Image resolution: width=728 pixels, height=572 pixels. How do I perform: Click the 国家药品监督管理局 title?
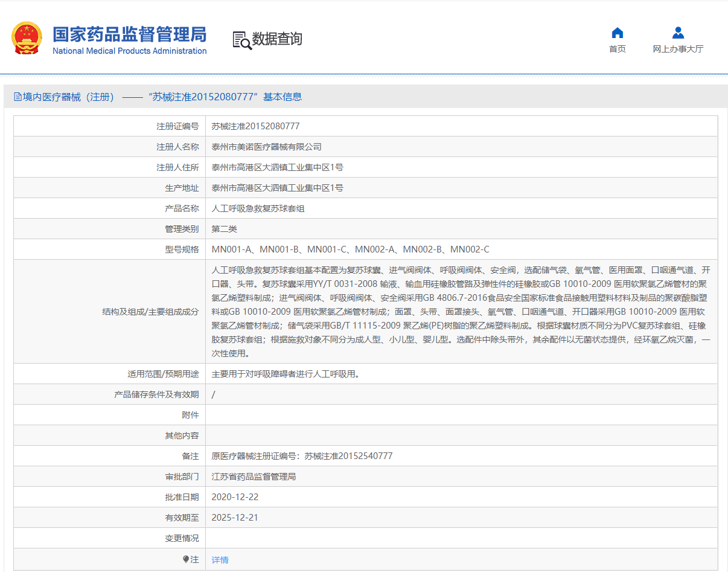click(x=129, y=34)
